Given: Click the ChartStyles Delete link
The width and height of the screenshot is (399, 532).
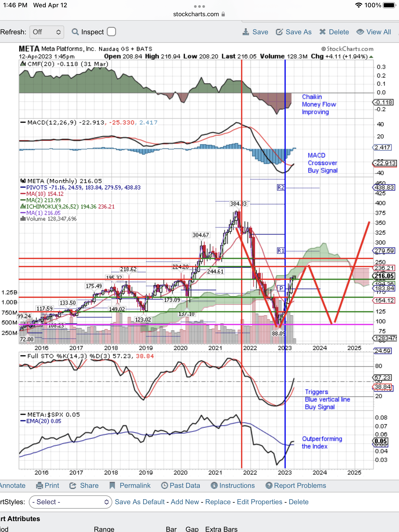Looking at the screenshot, I should (x=298, y=502).
